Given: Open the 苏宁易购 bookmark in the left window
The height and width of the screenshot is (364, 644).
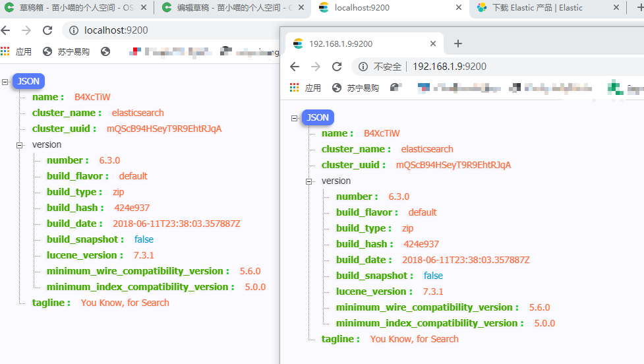Looking at the screenshot, I should [66, 51].
